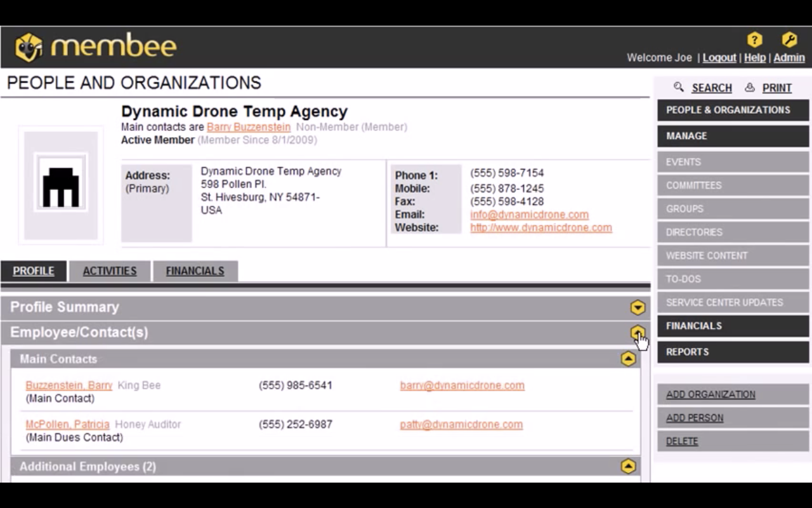Viewport: 812px width, 508px height.
Task: Select WEBSITE CONTENT in the sidebar
Action: point(733,256)
